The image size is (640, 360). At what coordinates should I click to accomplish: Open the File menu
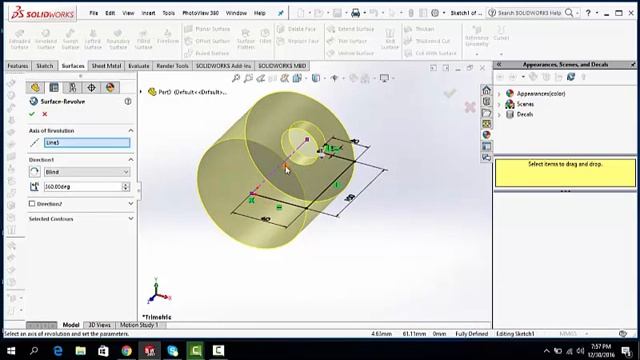93,13
